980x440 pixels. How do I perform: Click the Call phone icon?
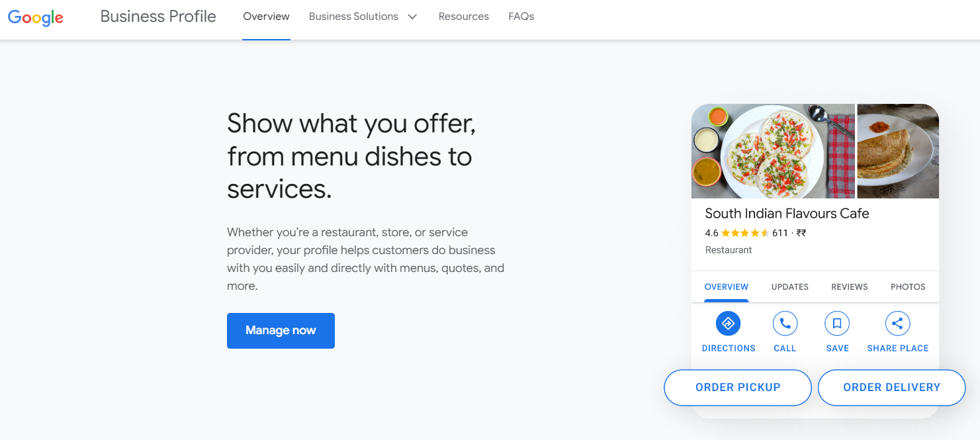pyautogui.click(x=785, y=323)
